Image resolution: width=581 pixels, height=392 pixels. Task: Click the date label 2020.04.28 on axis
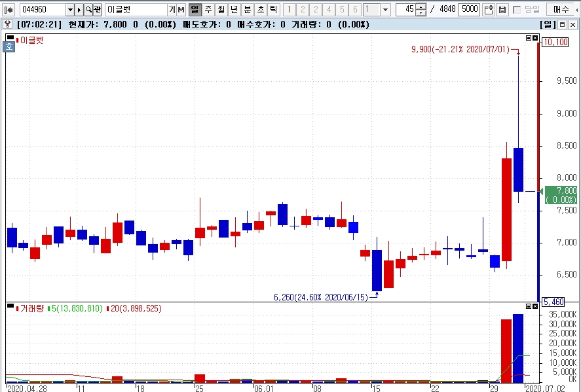(27, 388)
